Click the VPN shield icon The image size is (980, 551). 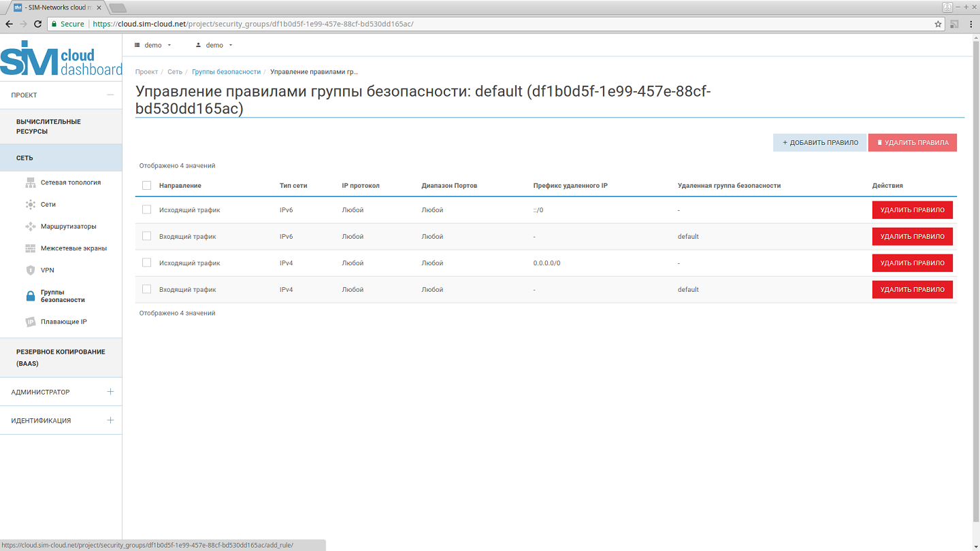(30, 270)
